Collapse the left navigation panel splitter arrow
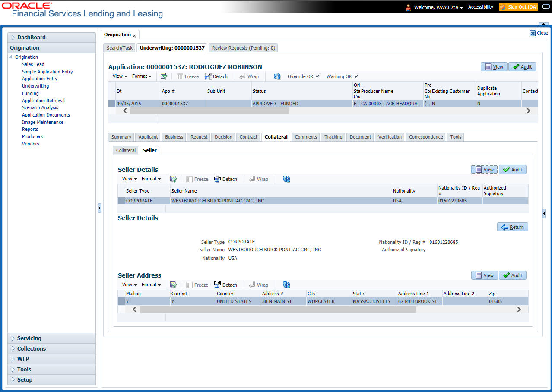Viewport: 552px width, 392px height. pos(99,208)
